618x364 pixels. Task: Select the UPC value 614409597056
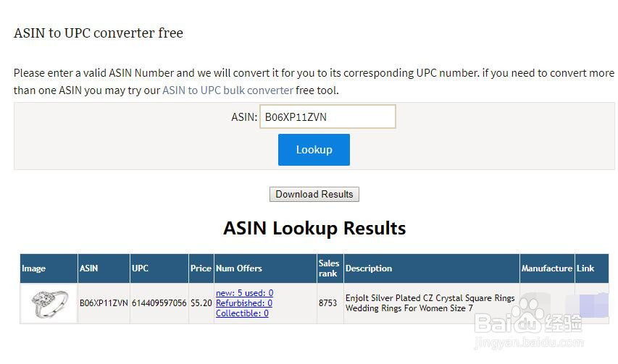pos(159,303)
